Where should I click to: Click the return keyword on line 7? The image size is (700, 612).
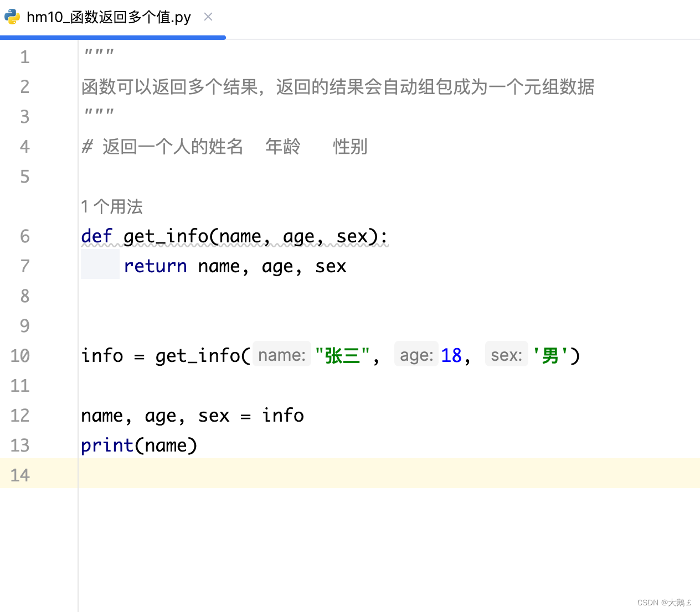[x=155, y=266]
